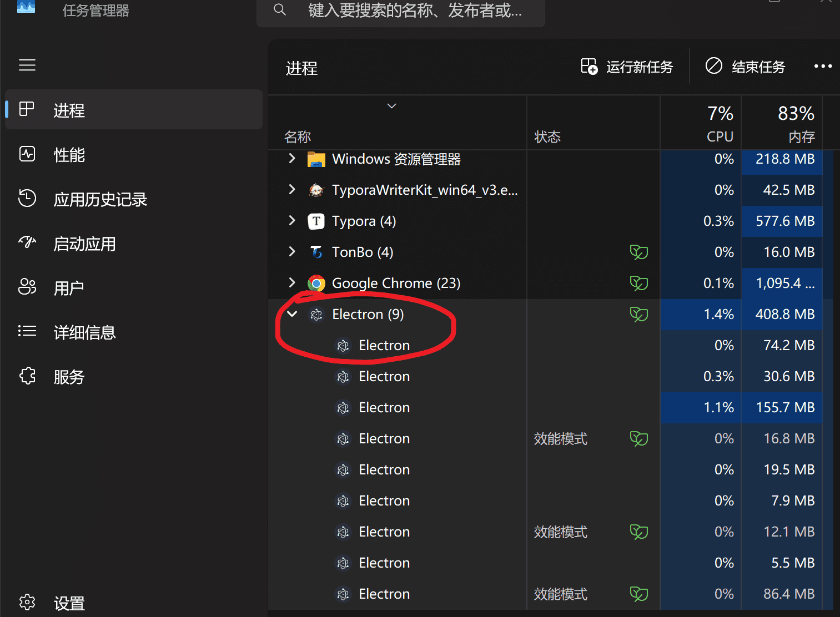The height and width of the screenshot is (617, 840).
Task: Select the Electron child using 12.1 MB
Action: coord(551,532)
